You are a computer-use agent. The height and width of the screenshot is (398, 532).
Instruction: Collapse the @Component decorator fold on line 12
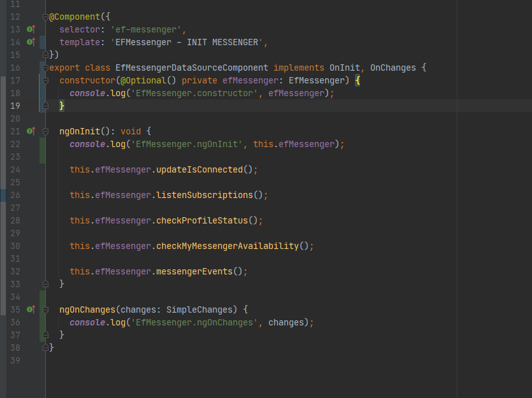45,17
